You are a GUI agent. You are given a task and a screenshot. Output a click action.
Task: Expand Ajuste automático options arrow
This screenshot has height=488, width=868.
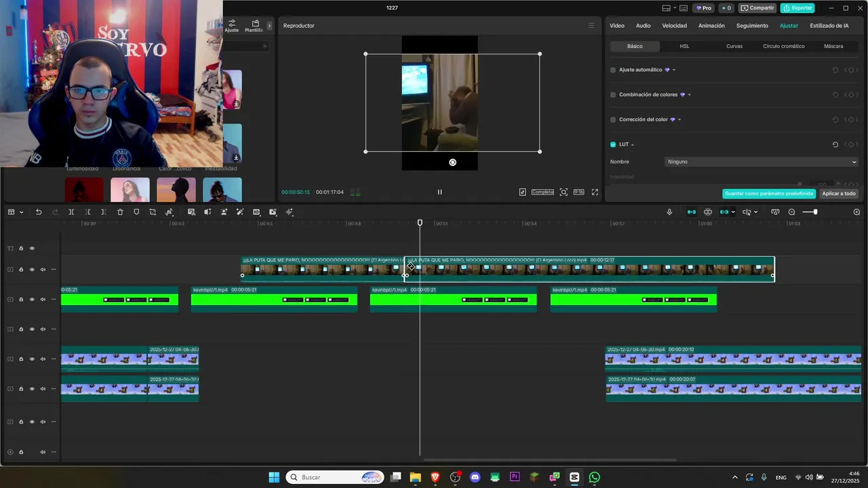[673, 70]
